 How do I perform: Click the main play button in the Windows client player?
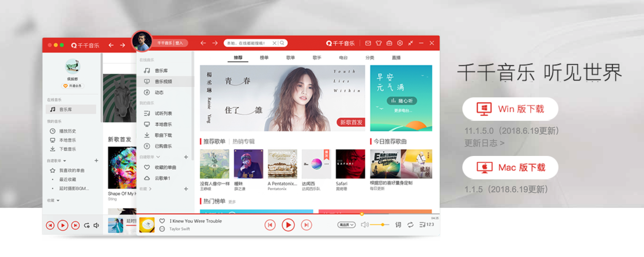coord(288,225)
